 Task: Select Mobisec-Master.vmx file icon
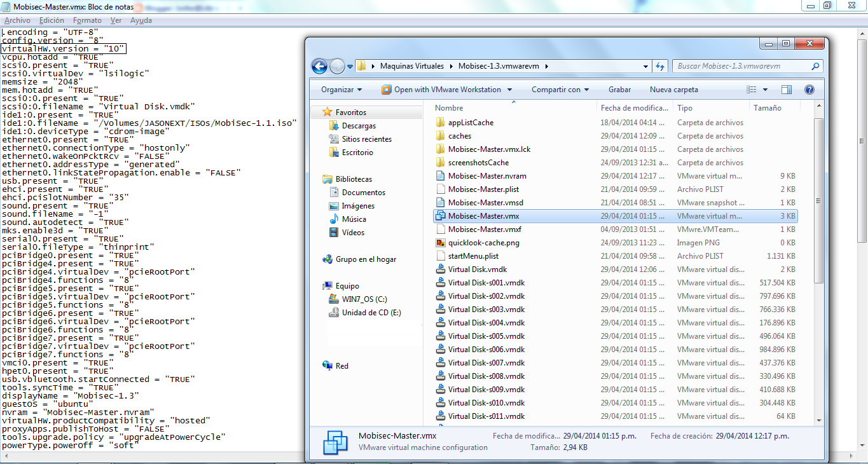(440, 216)
